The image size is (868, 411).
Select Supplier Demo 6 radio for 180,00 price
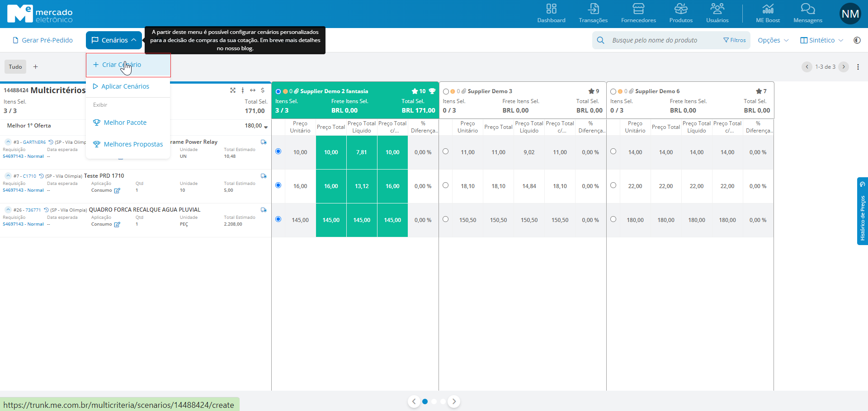[x=613, y=219]
